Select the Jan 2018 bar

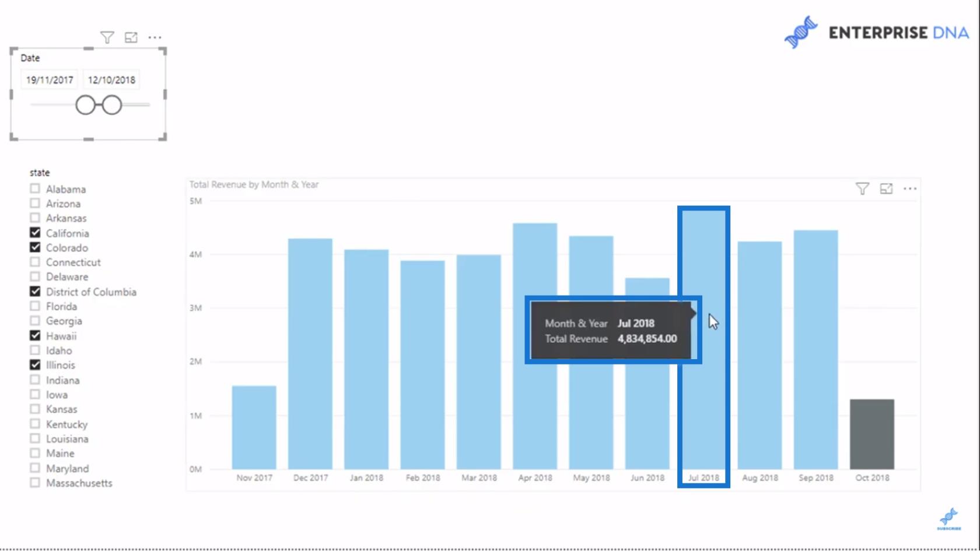click(366, 359)
